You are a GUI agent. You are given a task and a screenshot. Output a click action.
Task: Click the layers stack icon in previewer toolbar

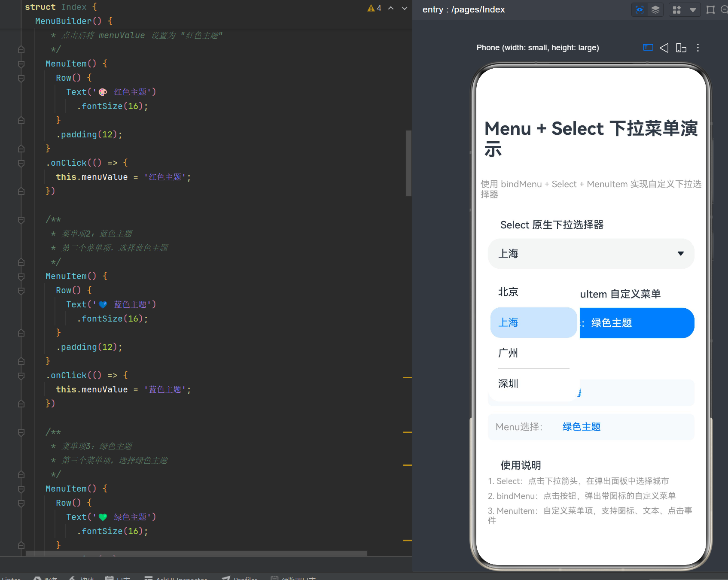pos(655,9)
